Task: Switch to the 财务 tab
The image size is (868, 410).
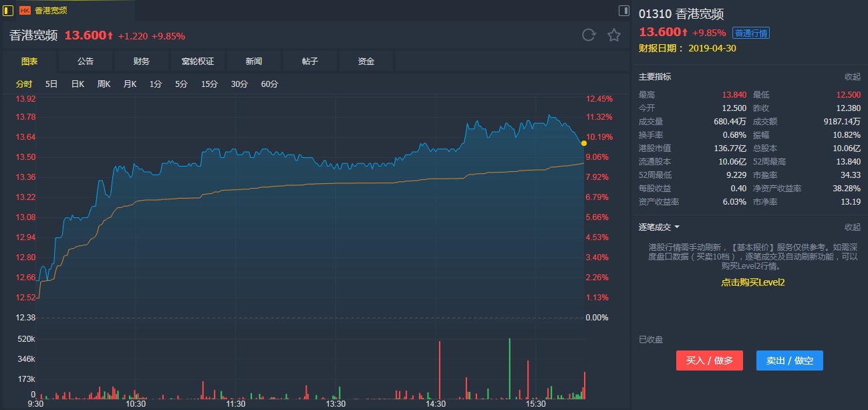Action: (x=142, y=62)
